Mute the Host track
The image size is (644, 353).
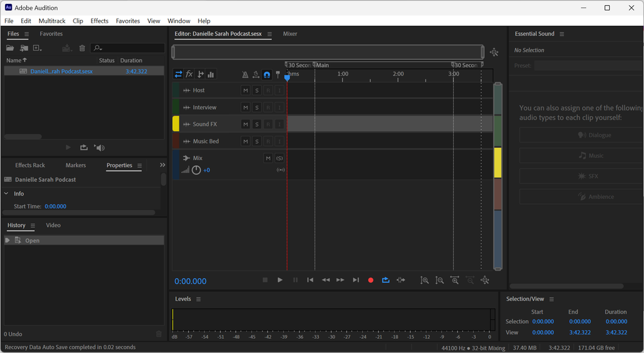click(245, 90)
